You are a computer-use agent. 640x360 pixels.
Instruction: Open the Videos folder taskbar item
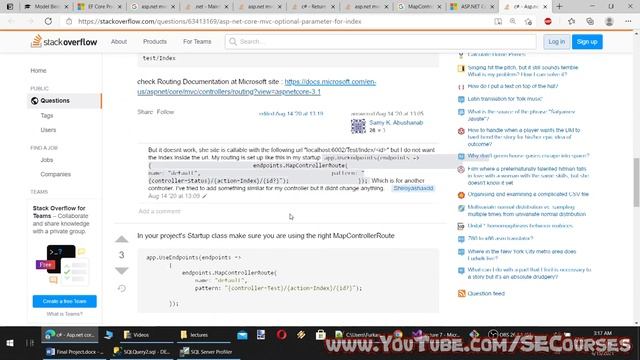pos(141,335)
